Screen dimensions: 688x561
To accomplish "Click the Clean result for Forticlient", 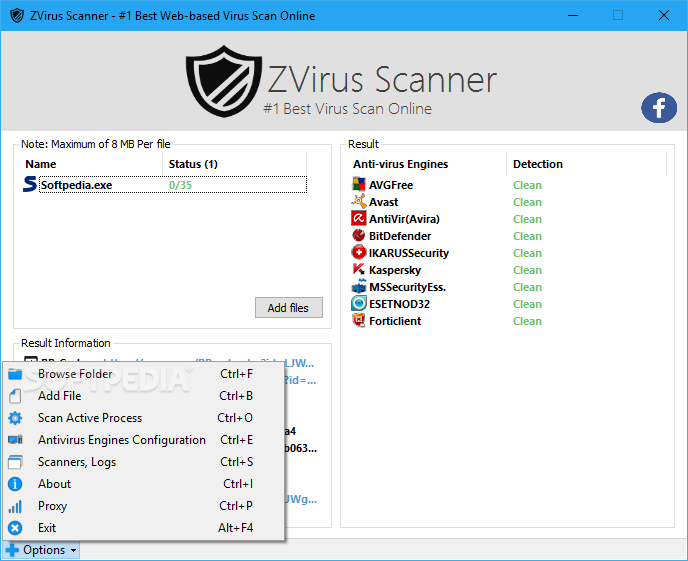I will coord(527,321).
